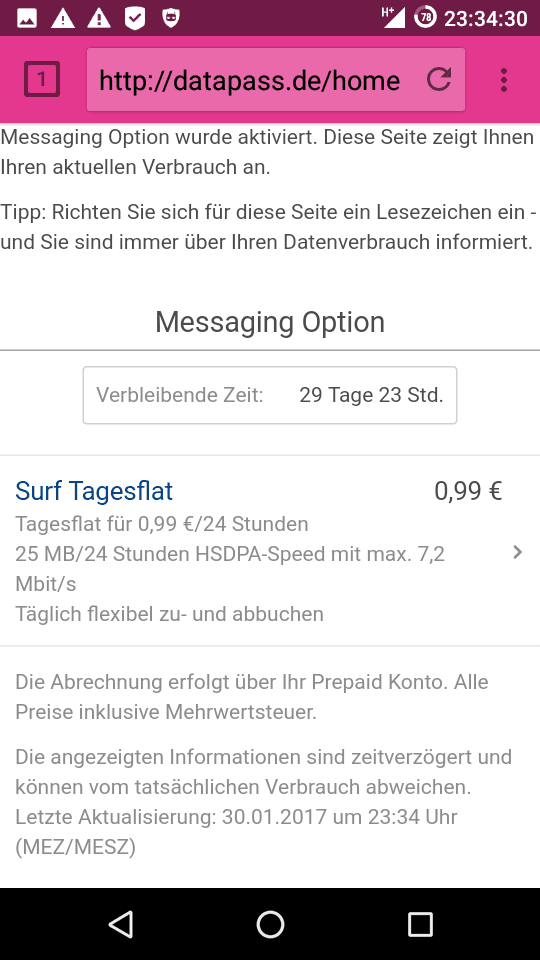
Task: Select the 0,99 € price label
Action: click(x=468, y=490)
